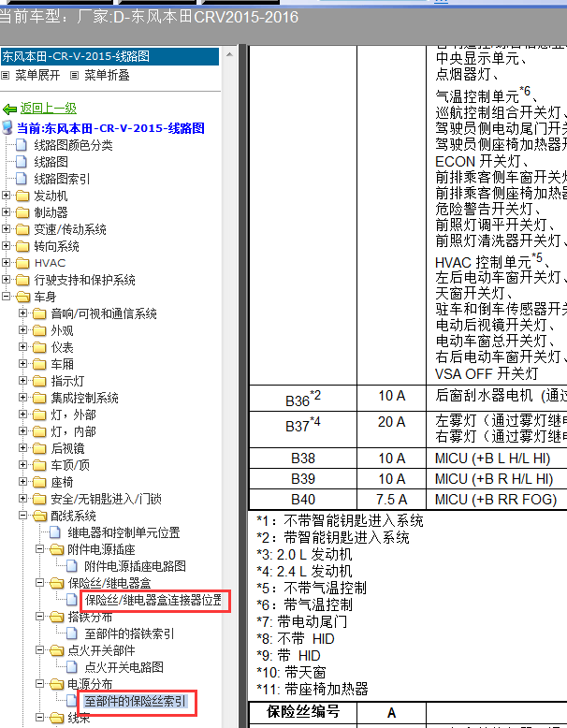Open 当前:东风本田-CR-V-2015-线路图 link
Image resolution: width=567 pixels, height=728 pixels.
coord(111,128)
